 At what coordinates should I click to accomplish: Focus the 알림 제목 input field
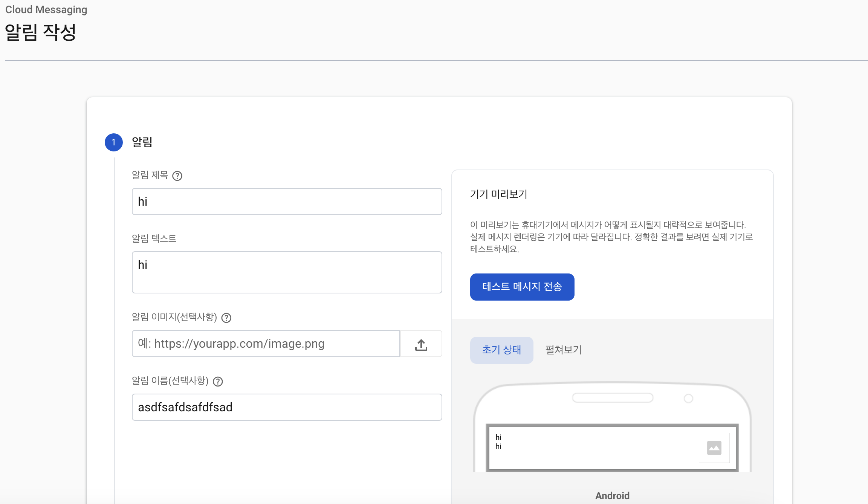pyautogui.click(x=287, y=202)
